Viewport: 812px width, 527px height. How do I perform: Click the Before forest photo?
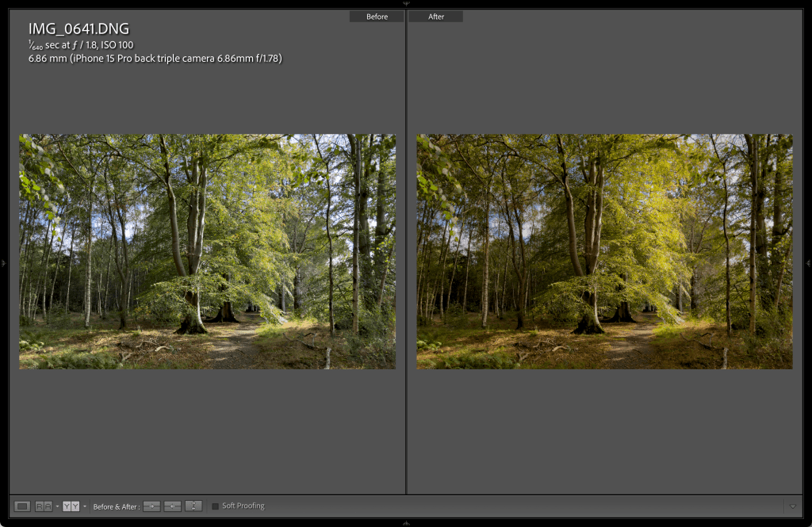pos(207,251)
